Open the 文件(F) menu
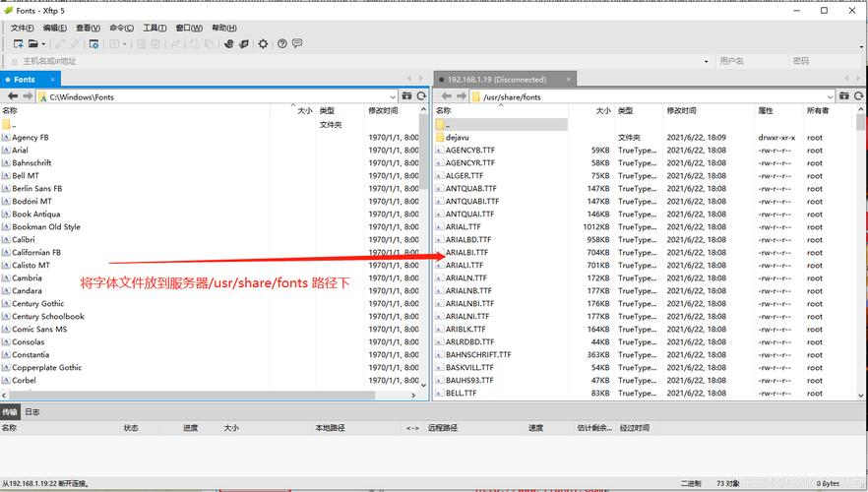Screen dimensions: 868x492 point(22,29)
